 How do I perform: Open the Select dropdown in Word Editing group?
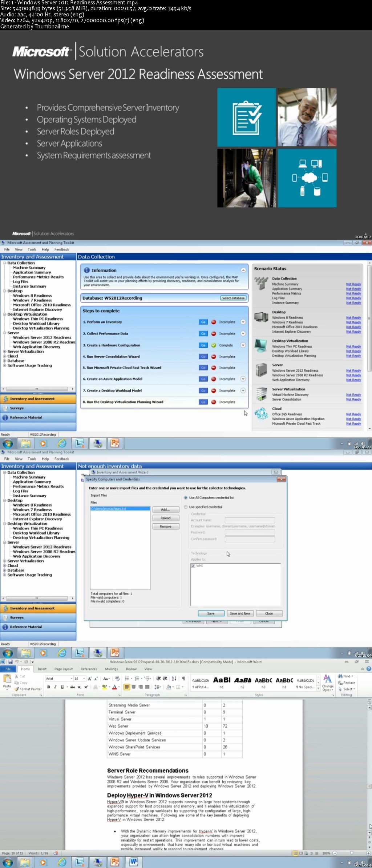pos(347,689)
